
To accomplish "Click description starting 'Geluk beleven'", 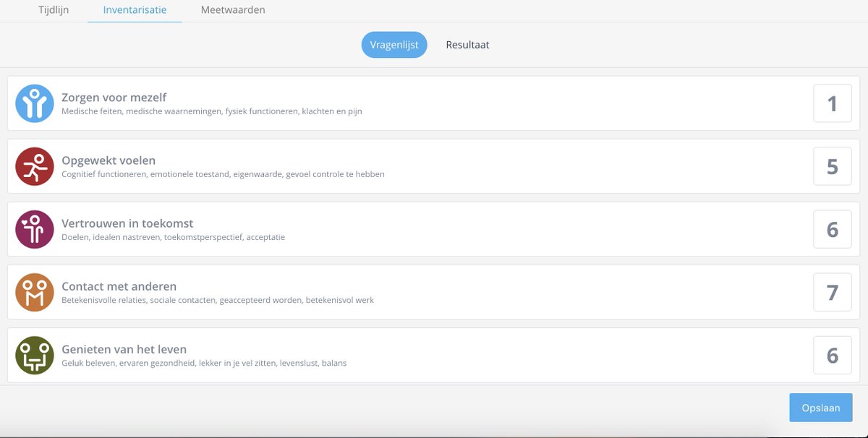I will pos(204,363).
